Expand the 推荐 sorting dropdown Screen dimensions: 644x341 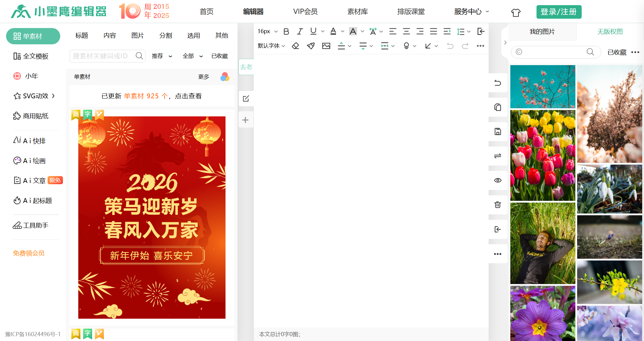tap(162, 56)
